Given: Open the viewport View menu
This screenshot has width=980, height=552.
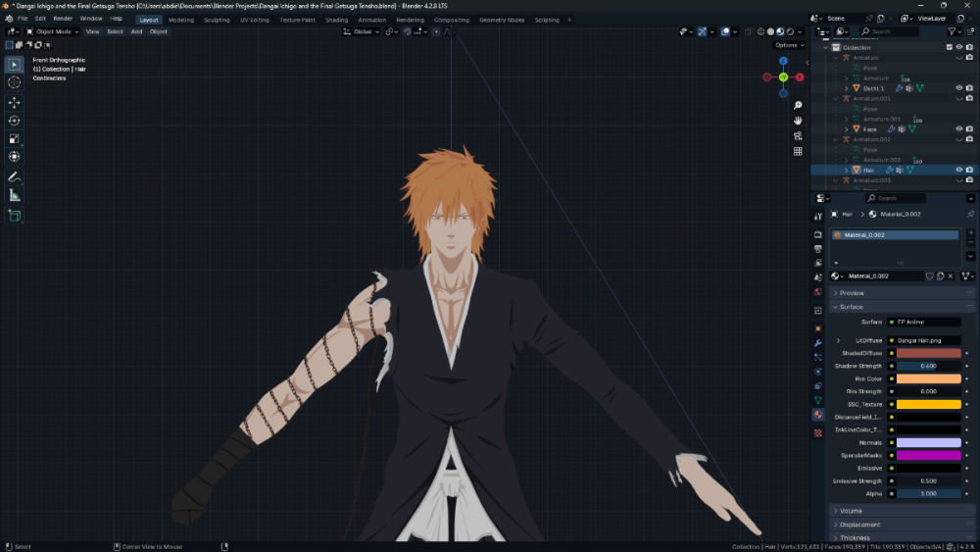Looking at the screenshot, I should tap(92, 32).
